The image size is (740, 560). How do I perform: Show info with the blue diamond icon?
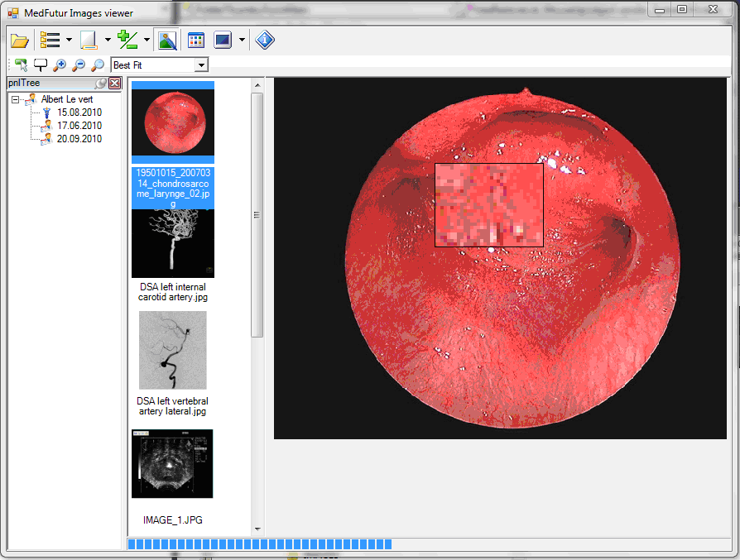265,40
